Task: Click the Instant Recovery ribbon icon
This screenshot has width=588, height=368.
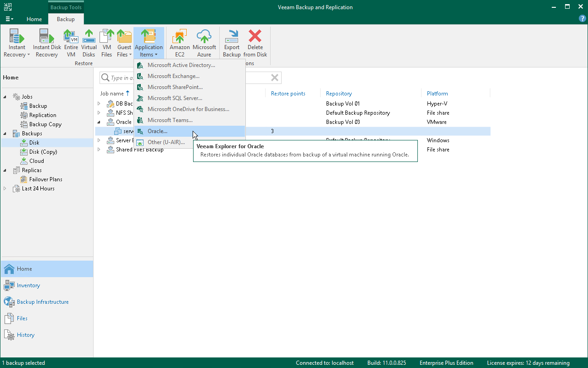Action: [x=17, y=44]
